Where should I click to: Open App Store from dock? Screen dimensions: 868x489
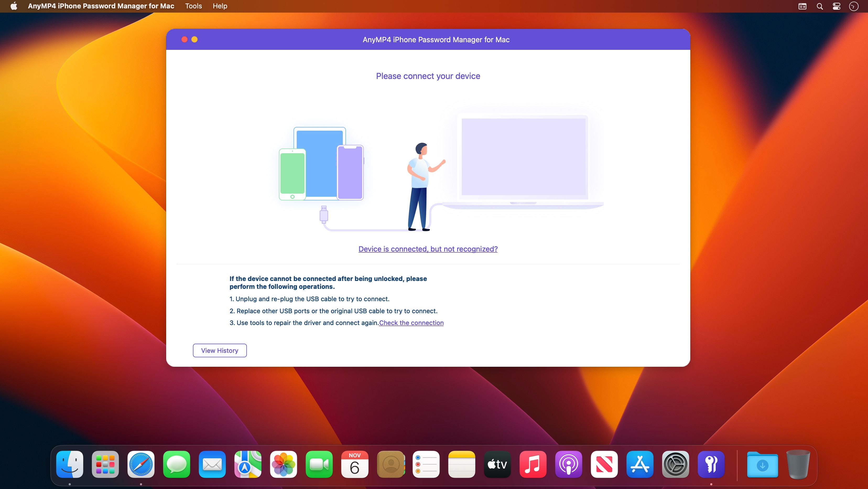coord(640,464)
